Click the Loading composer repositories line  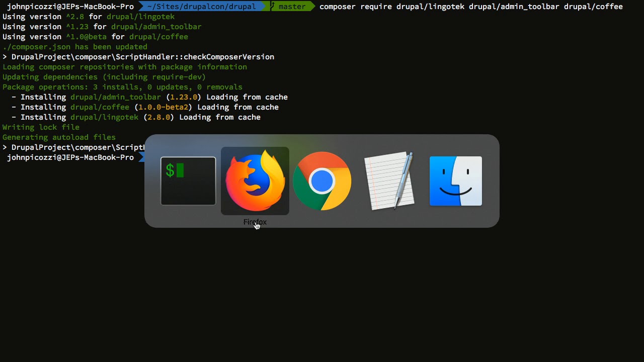coord(125,67)
